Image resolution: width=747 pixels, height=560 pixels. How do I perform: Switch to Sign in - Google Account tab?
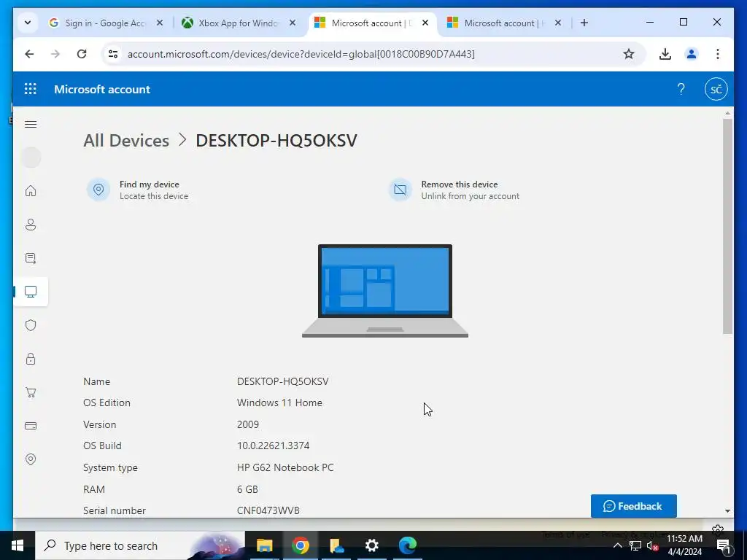(x=107, y=23)
